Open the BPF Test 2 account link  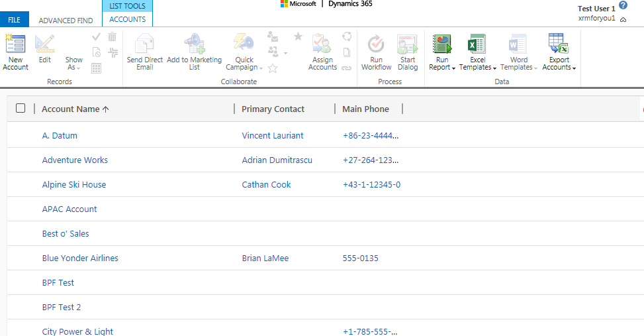coord(61,308)
